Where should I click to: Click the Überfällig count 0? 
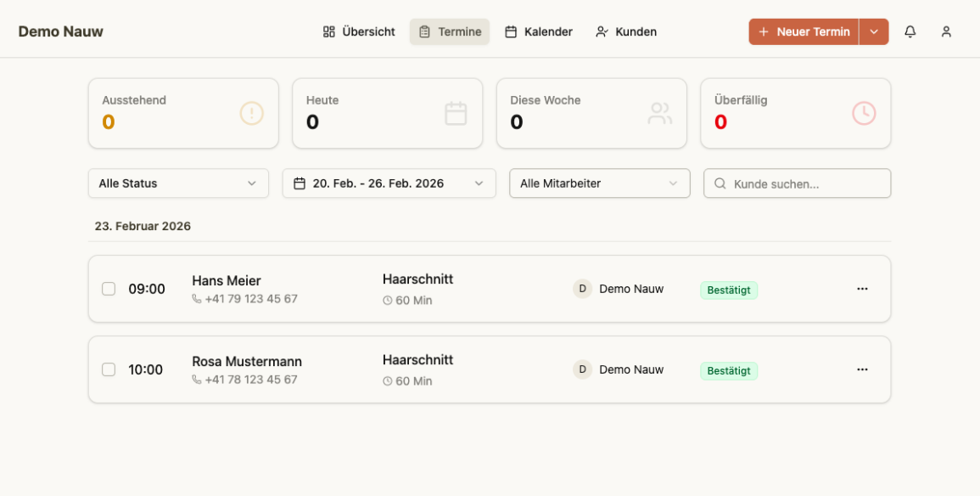(x=720, y=122)
